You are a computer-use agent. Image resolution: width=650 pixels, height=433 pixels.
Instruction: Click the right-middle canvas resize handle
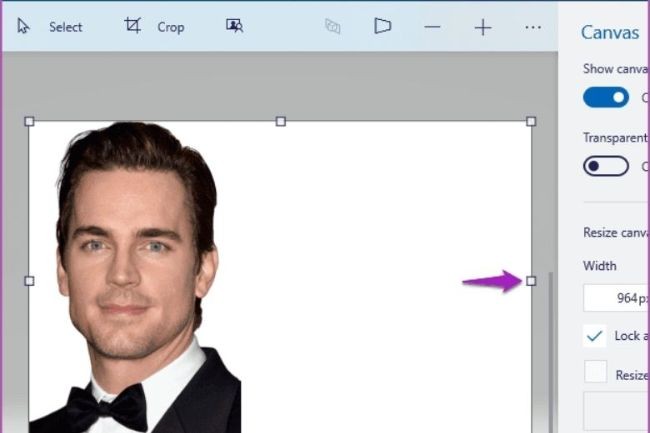(531, 281)
